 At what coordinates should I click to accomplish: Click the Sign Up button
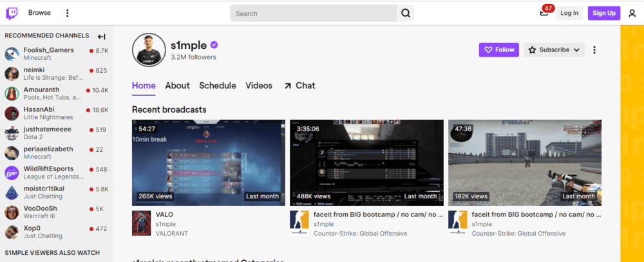pyautogui.click(x=604, y=13)
